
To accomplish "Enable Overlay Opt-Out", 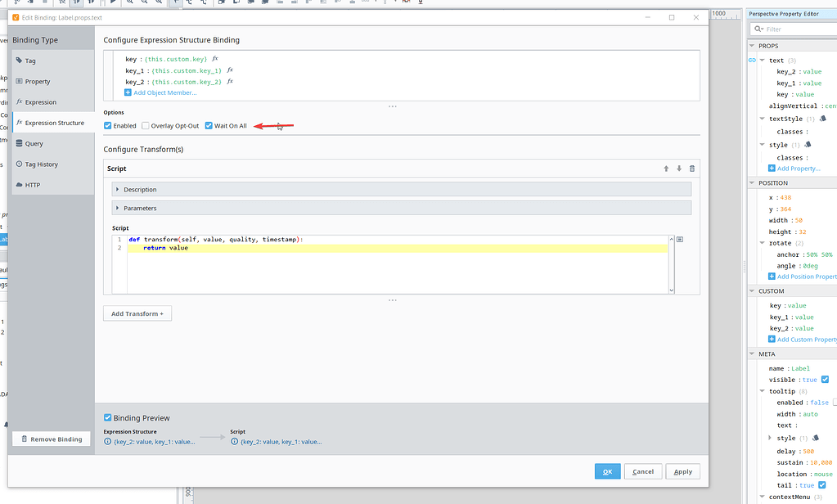I will point(146,125).
